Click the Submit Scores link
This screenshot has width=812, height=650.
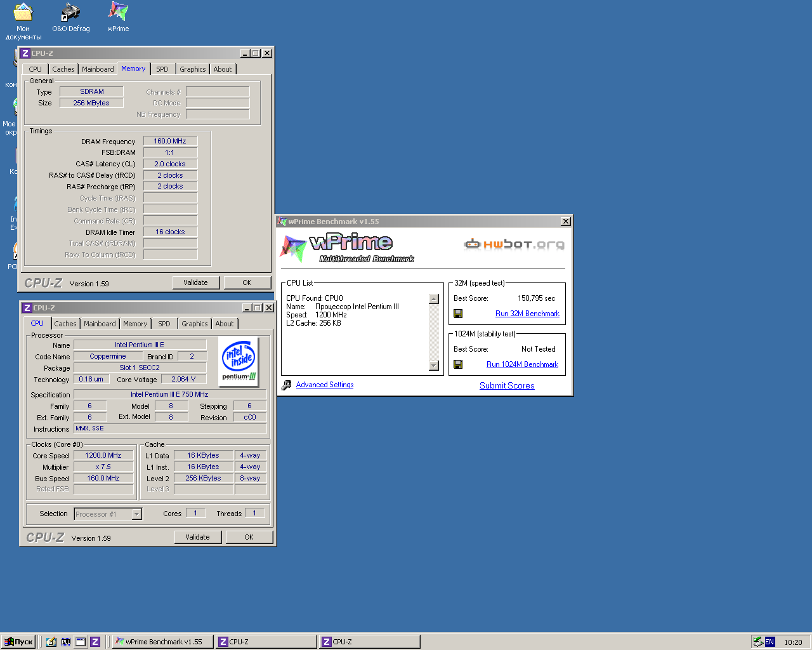click(x=507, y=385)
